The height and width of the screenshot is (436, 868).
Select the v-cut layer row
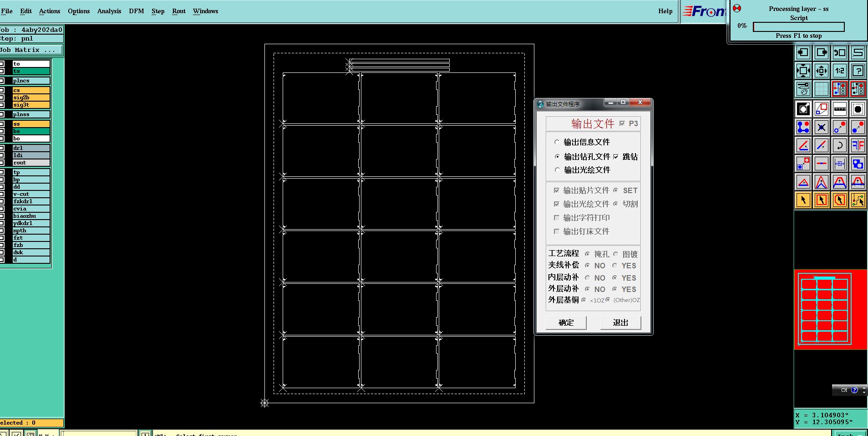31,194
